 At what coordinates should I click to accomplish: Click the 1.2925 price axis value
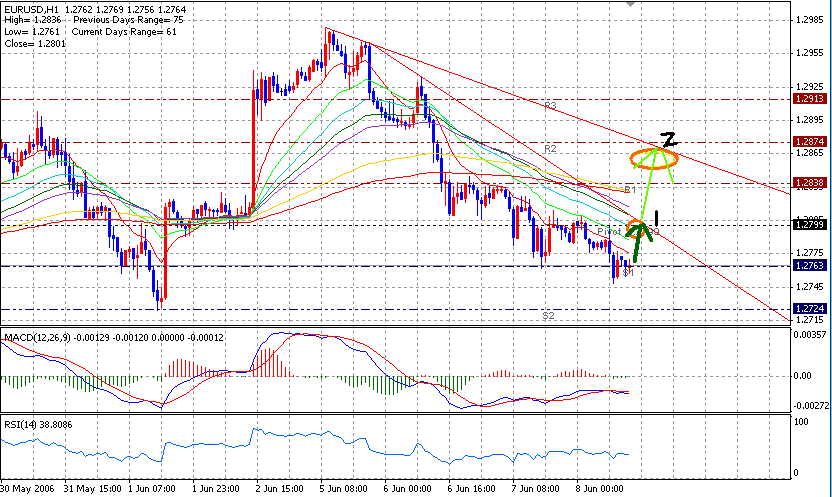click(x=810, y=86)
